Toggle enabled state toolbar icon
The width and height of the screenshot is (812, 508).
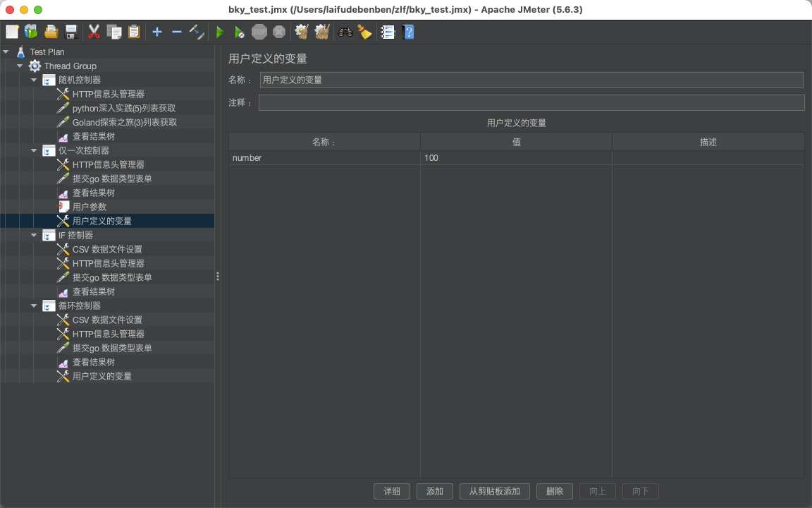pos(197,32)
